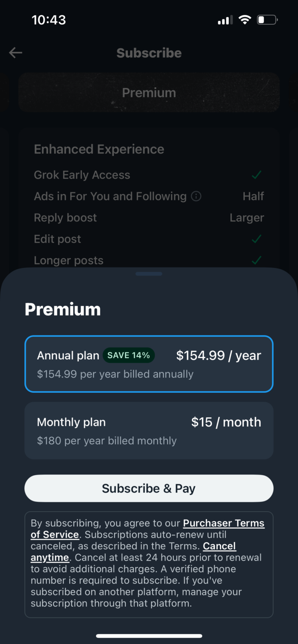Tap the battery icon in the status bar
This screenshot has width=298, height=644.
pos(267,19)
